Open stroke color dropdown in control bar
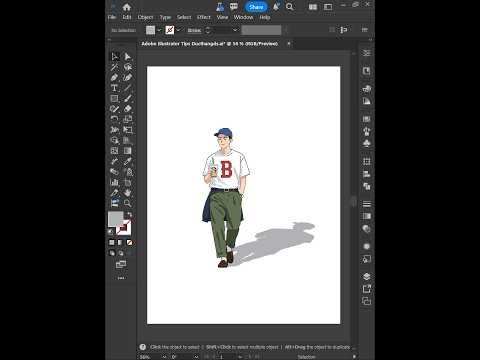 pyautogui.click(x=179, y=30)
